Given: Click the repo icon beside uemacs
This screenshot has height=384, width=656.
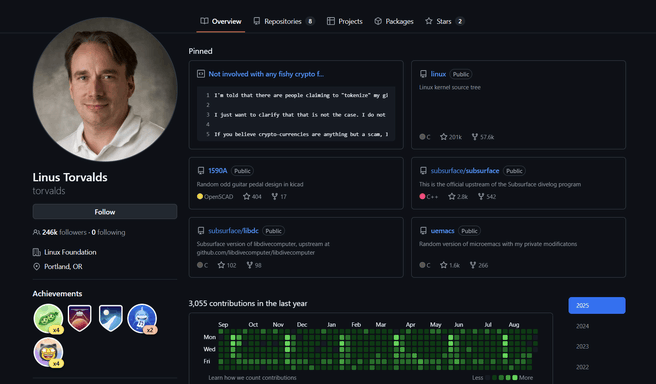Looking at the screenshot, I should pyautogui.click(x=423, y=231).
